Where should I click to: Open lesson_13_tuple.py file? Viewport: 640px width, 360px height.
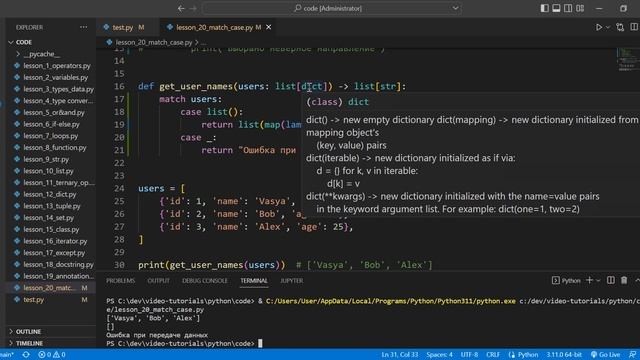click(51, 206)
